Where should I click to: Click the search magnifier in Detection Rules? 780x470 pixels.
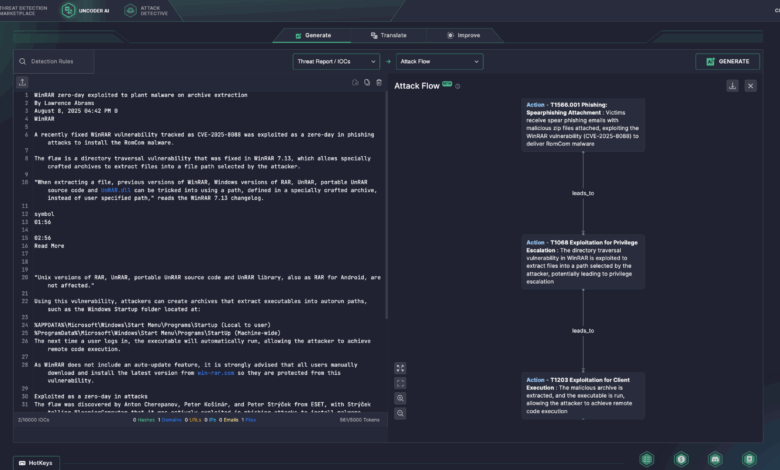[22, 62]
